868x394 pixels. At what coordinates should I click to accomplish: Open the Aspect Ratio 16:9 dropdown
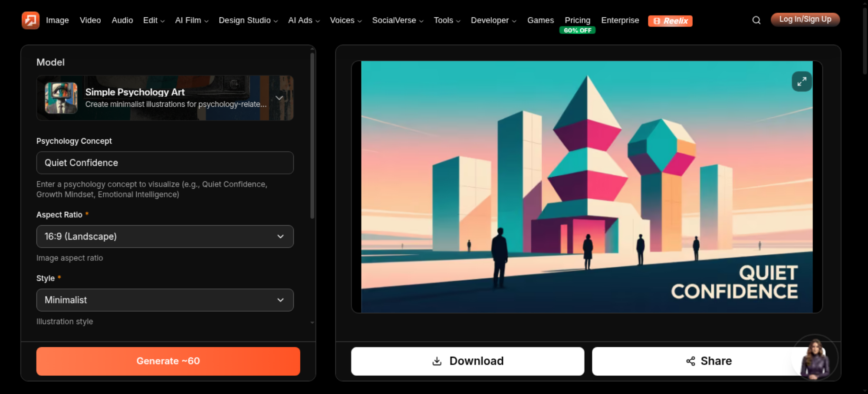[165, 236]
